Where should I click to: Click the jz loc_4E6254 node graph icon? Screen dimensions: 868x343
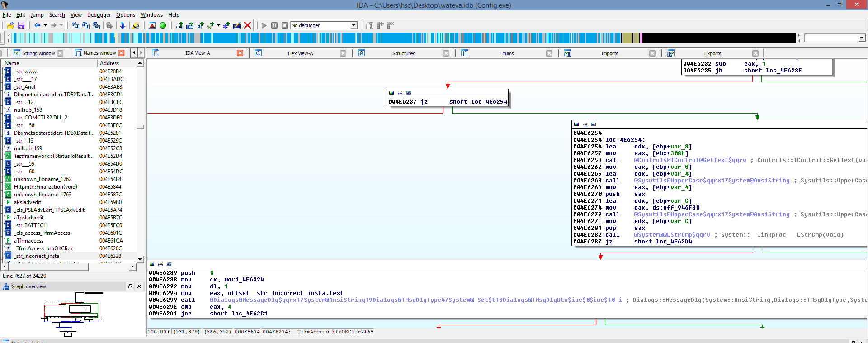tap(409, 93)
